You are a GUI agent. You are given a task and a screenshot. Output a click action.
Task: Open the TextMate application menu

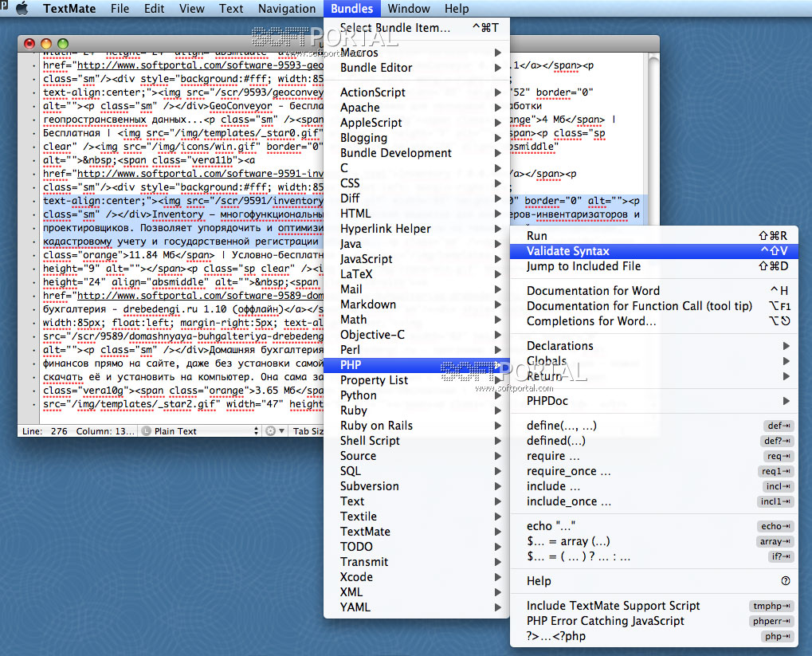coord(69,9)
